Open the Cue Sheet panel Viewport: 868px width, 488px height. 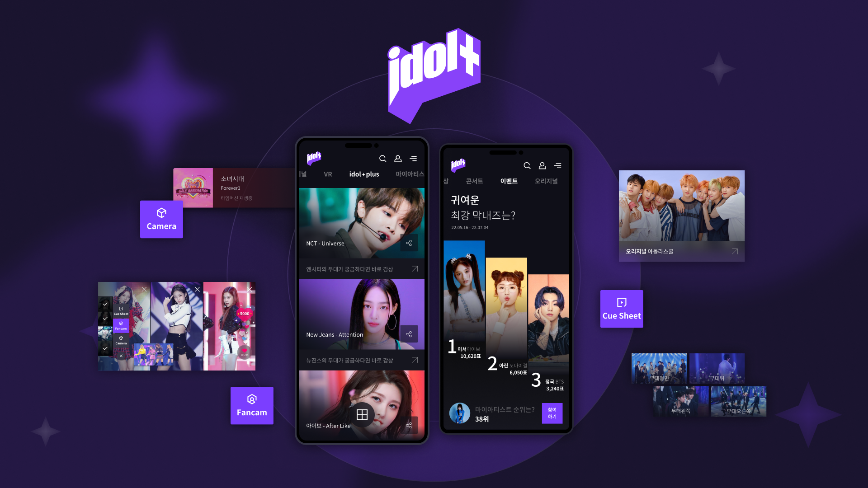622,309
